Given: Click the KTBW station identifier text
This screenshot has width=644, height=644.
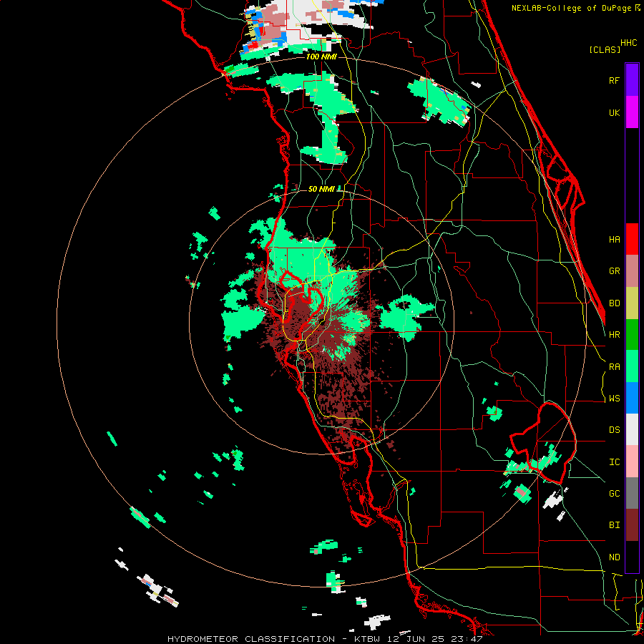Looking at the screenshot, I should pos(366,639).
